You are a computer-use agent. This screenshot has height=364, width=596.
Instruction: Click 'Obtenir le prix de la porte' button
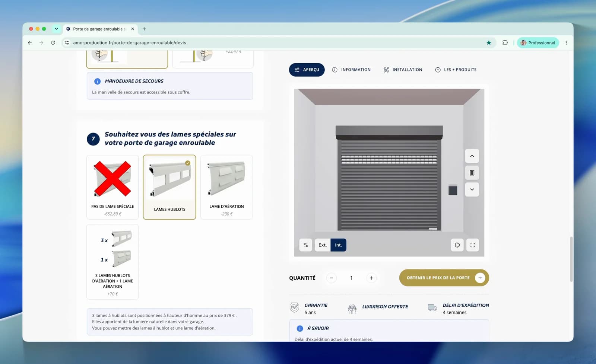pos(444,278)
